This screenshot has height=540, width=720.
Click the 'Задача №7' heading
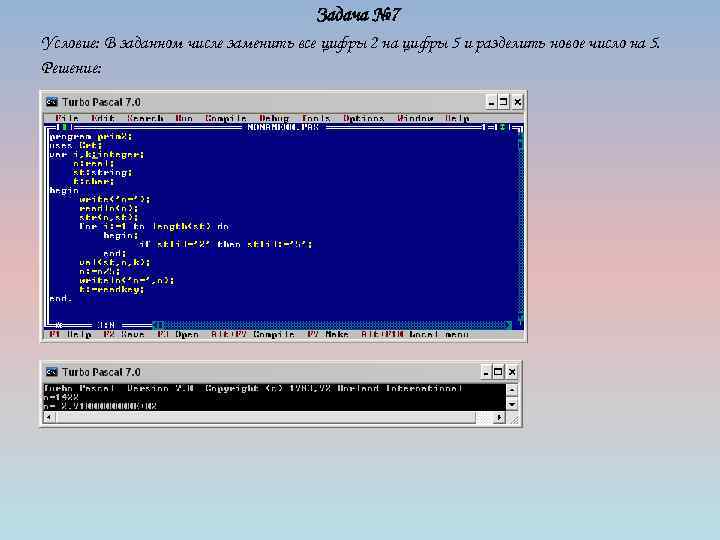(x=359, y=15)
